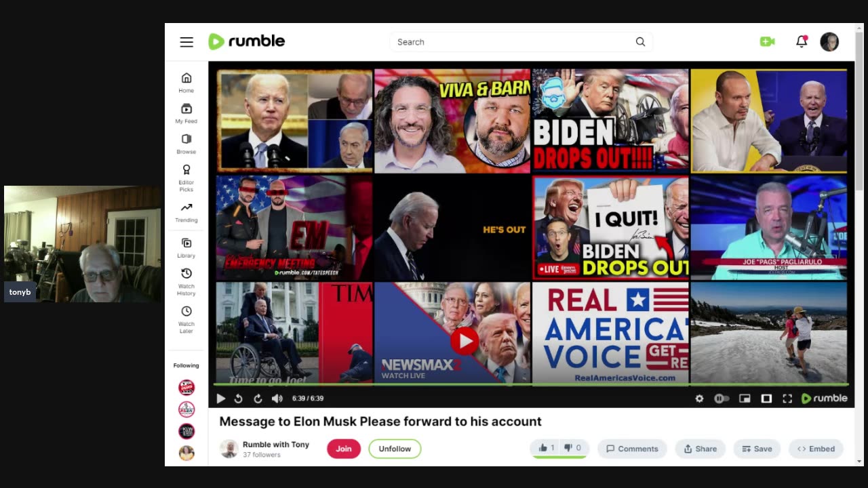868x488 pixels.
Task: Like the video with thumbs up
Action: [547, 448]
